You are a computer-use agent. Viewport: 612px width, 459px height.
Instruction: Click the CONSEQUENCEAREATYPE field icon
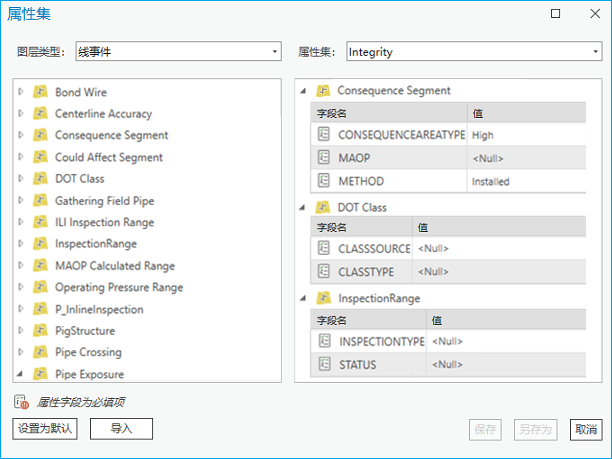324,134
